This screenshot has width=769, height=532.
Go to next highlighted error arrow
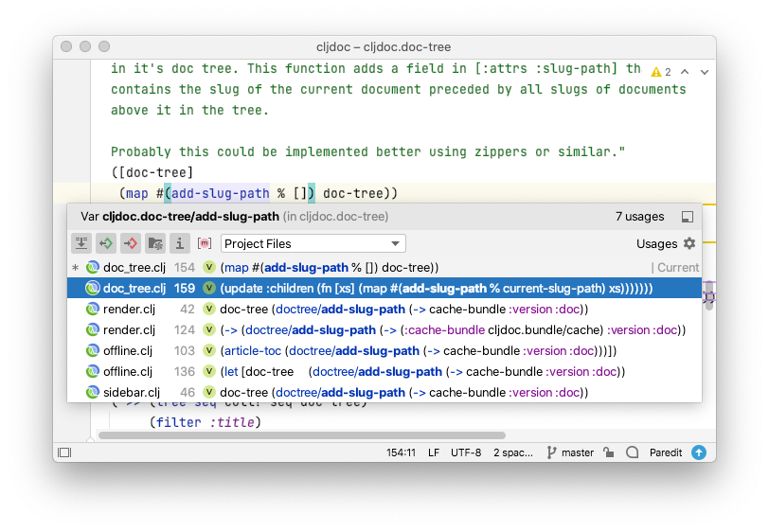(705, 72)
